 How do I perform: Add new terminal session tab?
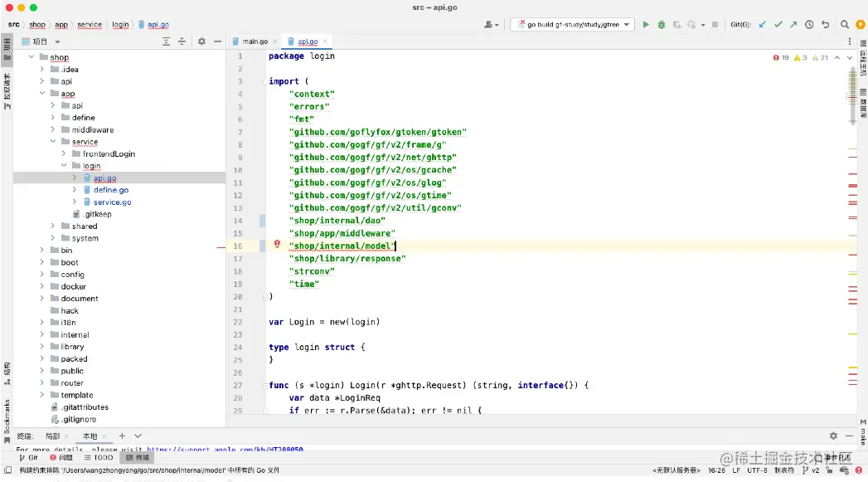(x=122, y=436)
